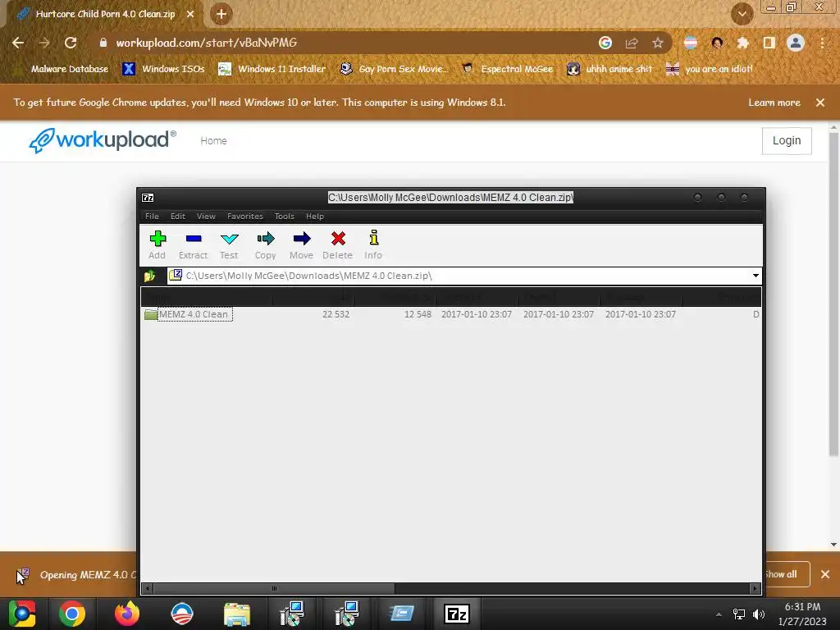Click the 7-Zip scroll left arrow

148,588
